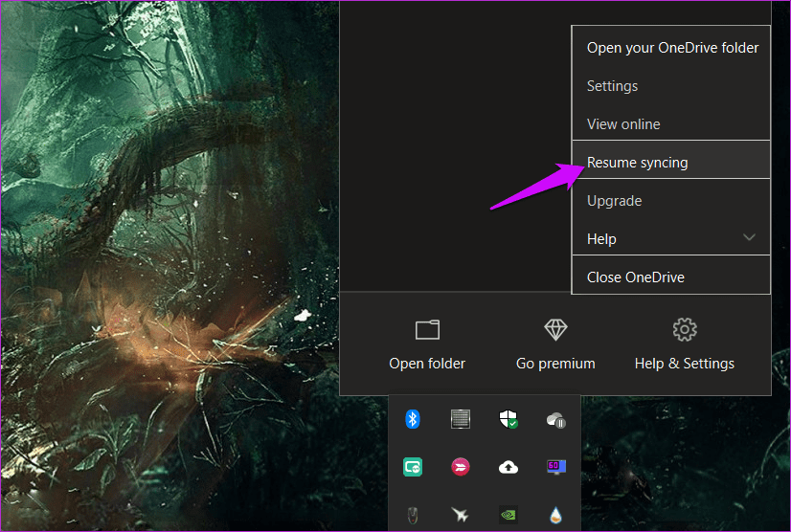The height and width of the screenshot is (532, 791).
Task: Click the diamond icon above Go premium
Action: coord(556,330)
